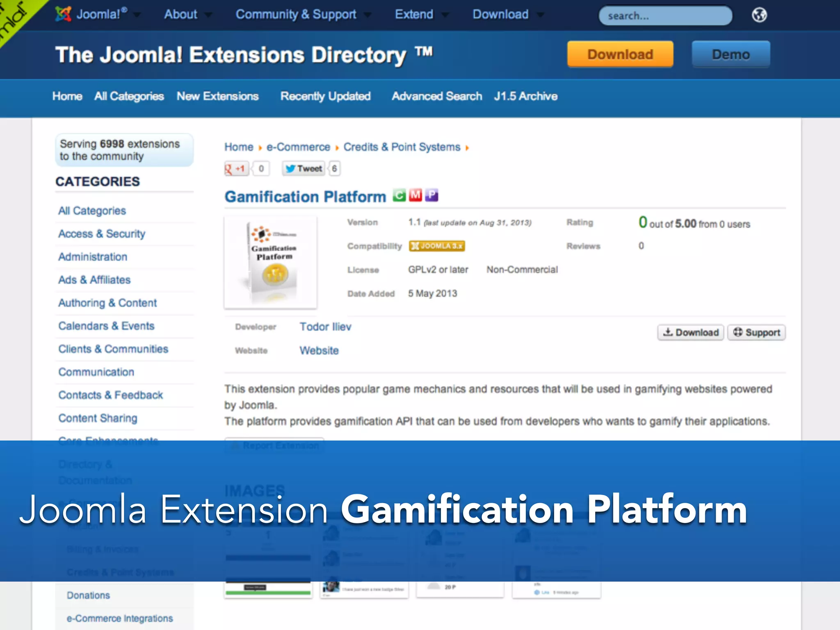Click the Gamification Platform title link

click(x=306, y=196)
